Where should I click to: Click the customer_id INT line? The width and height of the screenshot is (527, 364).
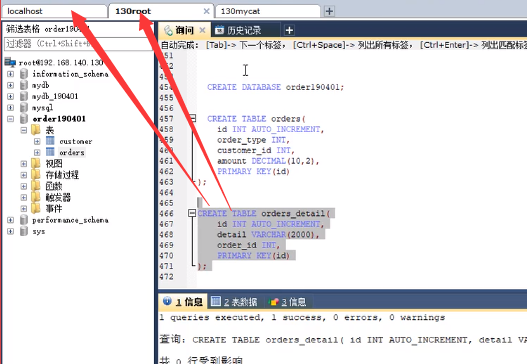coord(255,150)
